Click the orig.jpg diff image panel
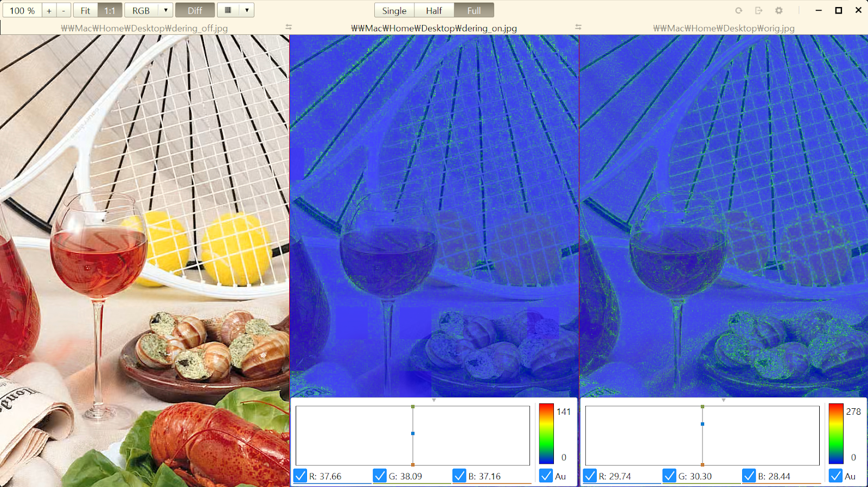This screenshot has height=487, width=868. click(724, 216)
